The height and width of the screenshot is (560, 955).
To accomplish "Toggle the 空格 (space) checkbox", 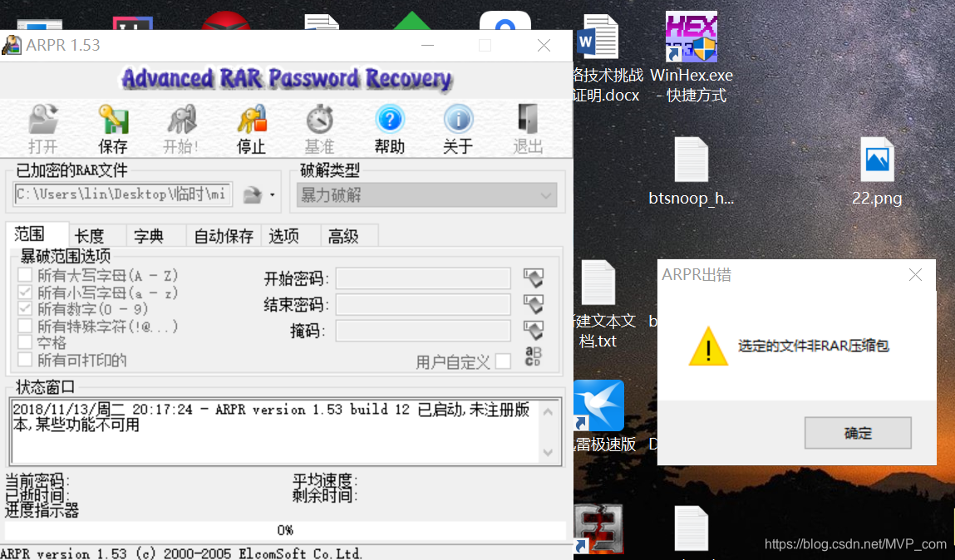I will point(25,342).
